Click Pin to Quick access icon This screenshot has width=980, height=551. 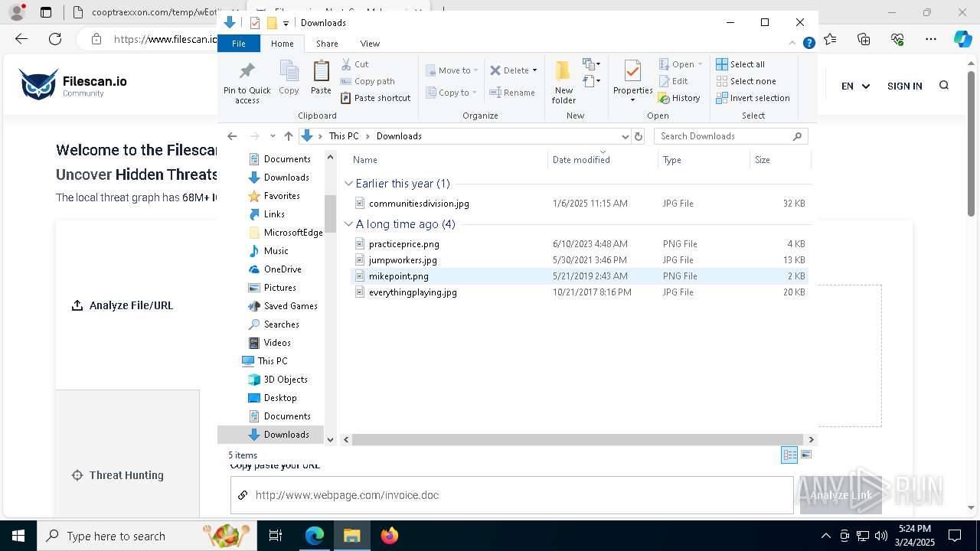tap(247, 83)
